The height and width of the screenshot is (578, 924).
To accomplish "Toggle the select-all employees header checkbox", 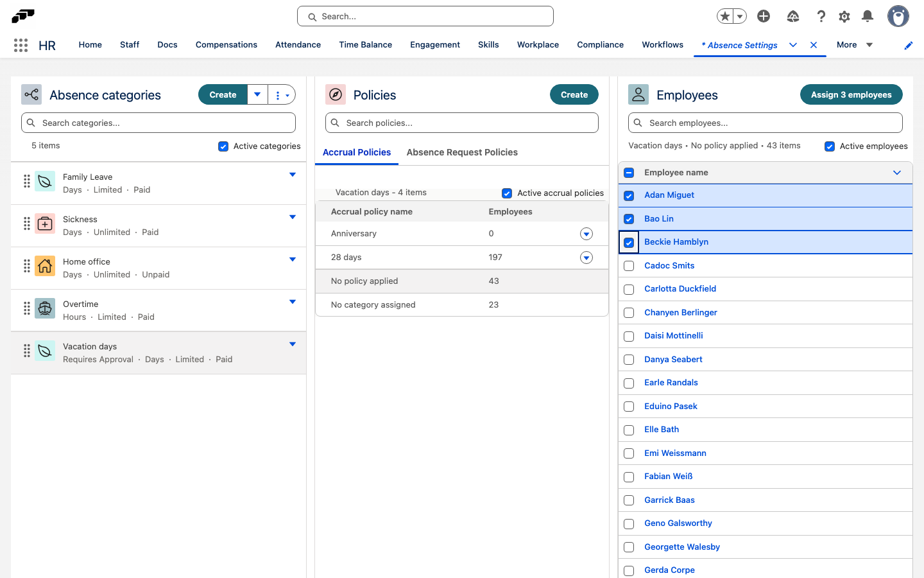I will tap(629, 173).
